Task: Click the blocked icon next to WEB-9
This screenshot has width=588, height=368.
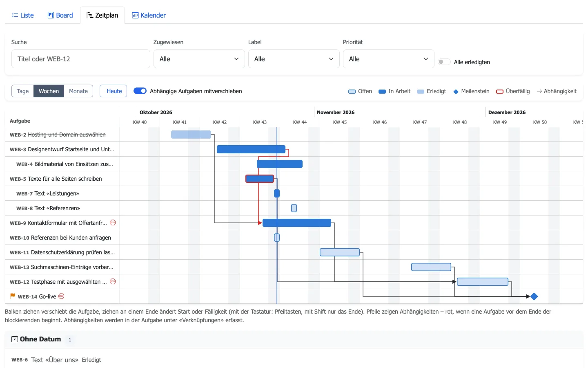Action: pyautogui.click(x=113, y=223)
